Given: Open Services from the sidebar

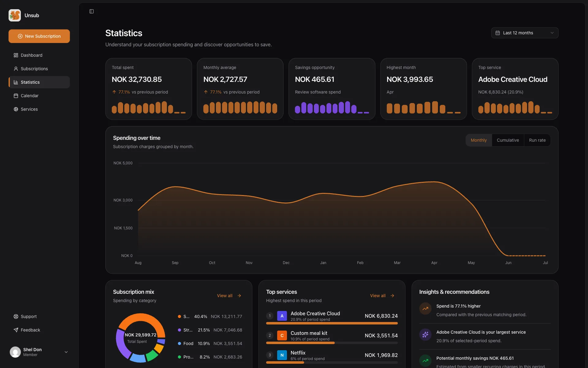Looking at the screenshot, I should [x=39, y=109].
